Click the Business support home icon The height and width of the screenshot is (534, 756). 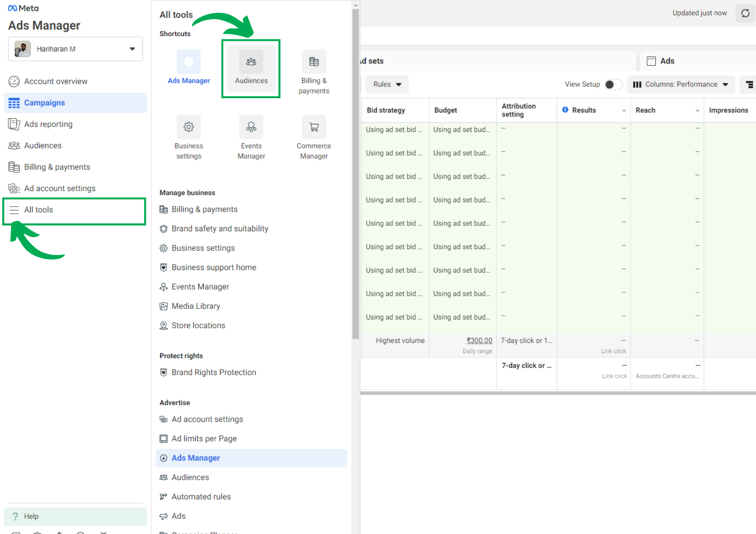click(x=163, y=267)
